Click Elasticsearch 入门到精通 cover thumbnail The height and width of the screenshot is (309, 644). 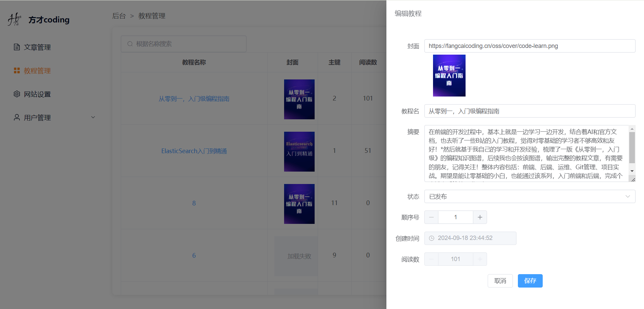pos(299,151)
